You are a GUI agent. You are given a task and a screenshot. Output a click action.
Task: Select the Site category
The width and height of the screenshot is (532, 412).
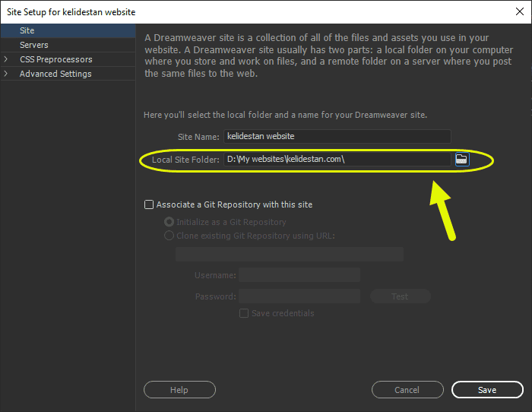tap(68, 30)
